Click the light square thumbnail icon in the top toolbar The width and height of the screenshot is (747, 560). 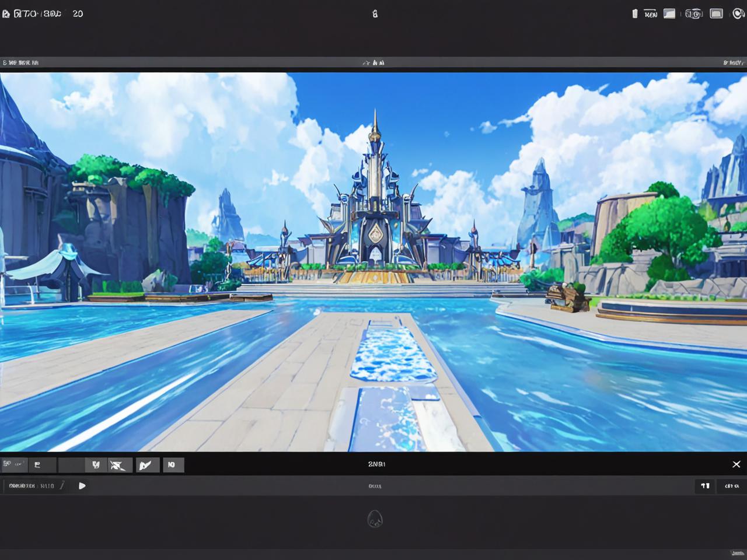pyautogui.click(x=669, y=13)
